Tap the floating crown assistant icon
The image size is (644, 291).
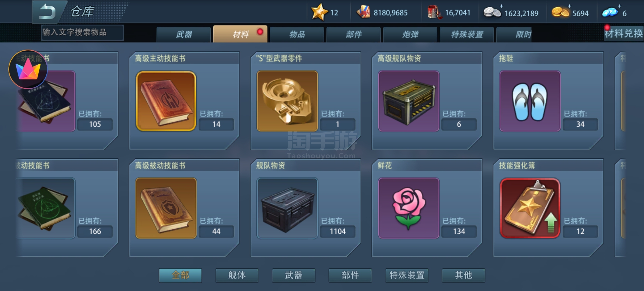tap(28, 70)
